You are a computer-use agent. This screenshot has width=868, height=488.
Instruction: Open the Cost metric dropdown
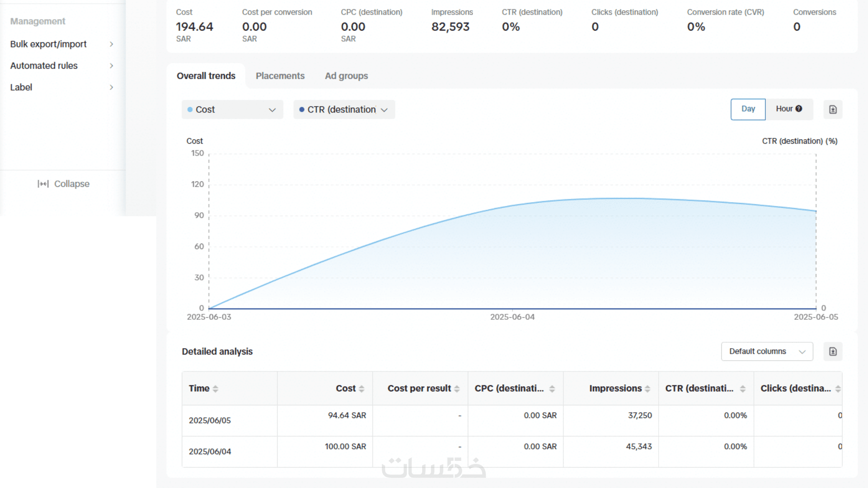tap(232, 110)
